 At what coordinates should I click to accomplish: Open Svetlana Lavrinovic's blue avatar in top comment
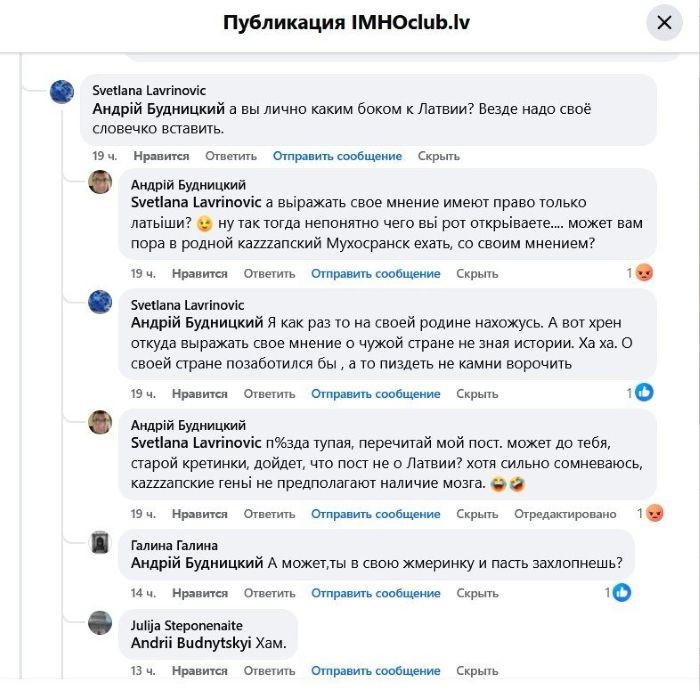62,92
